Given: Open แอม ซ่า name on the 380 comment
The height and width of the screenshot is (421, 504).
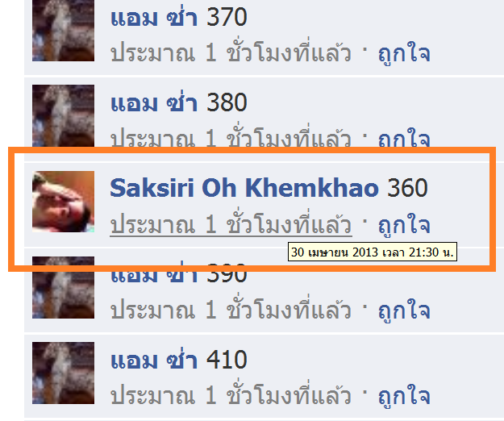Looking at the screenshot, I should pyautogui.click(x=154, y=102).
